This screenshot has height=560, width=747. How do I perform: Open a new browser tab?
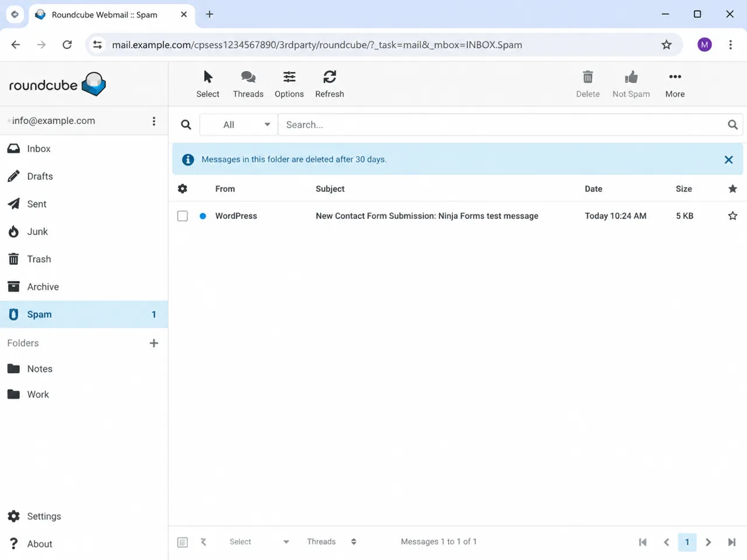210,15
